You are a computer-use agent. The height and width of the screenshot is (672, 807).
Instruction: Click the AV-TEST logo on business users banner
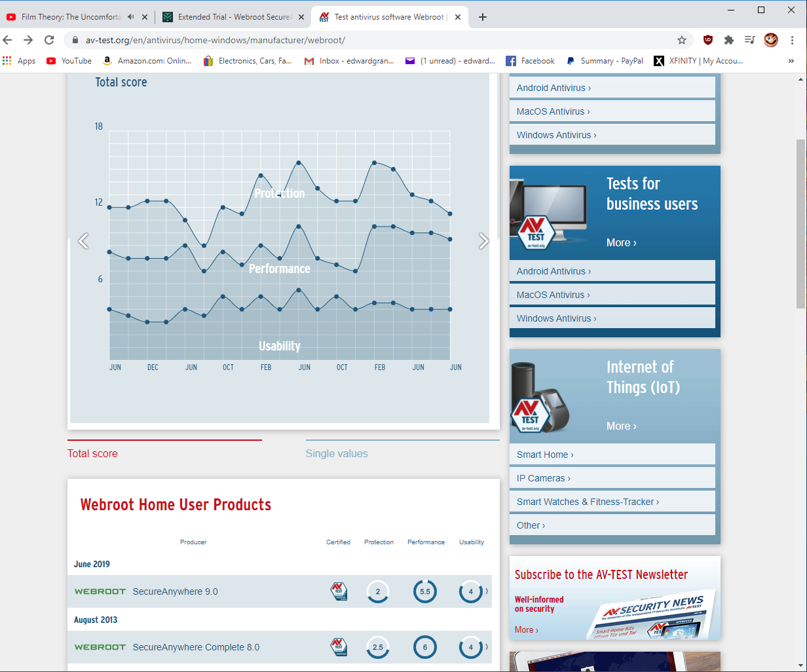click(x=536, y=231)
